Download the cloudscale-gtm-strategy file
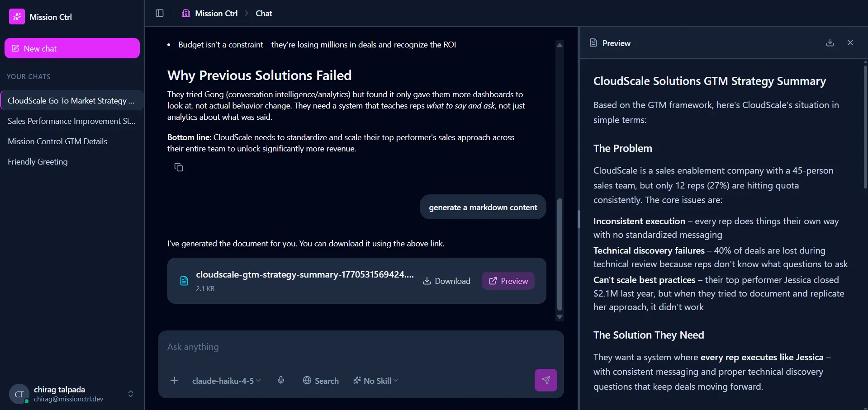Viewport: 868px width, 410px height. click(x=446, y=281)
